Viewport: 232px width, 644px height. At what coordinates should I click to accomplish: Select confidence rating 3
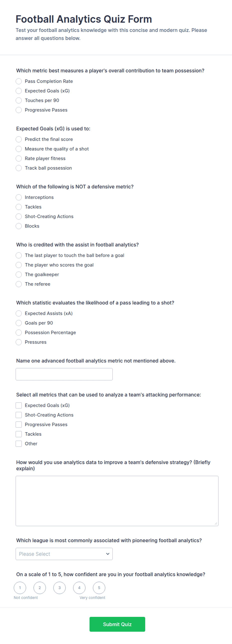pyautogui.click(x=59, y=588)
